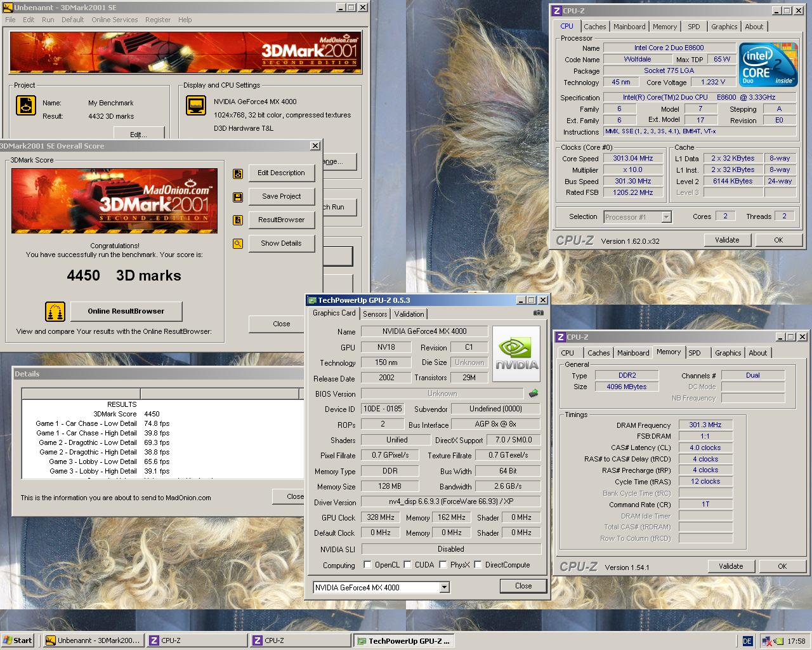
Task: Switch to Caches tab in top CPU-Z
Action: (594, 27)
